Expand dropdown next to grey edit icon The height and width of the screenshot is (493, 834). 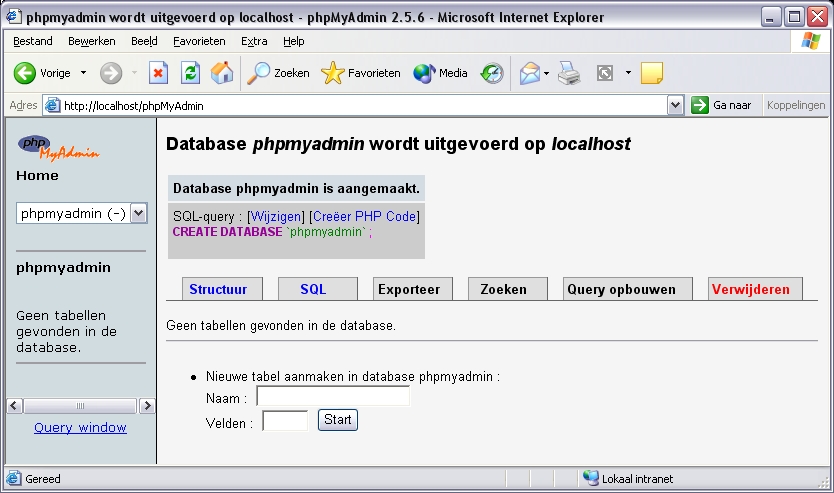pyautogui.click(x=628, y=73)
